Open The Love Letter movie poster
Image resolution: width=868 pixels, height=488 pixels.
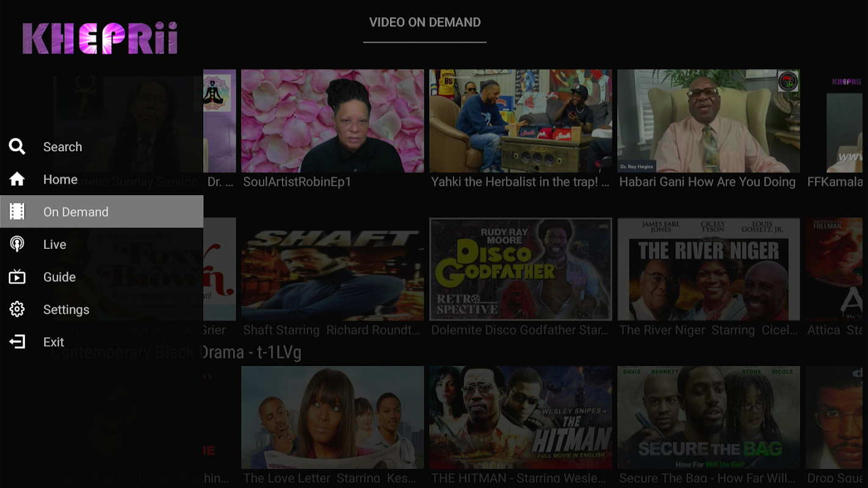333,417
